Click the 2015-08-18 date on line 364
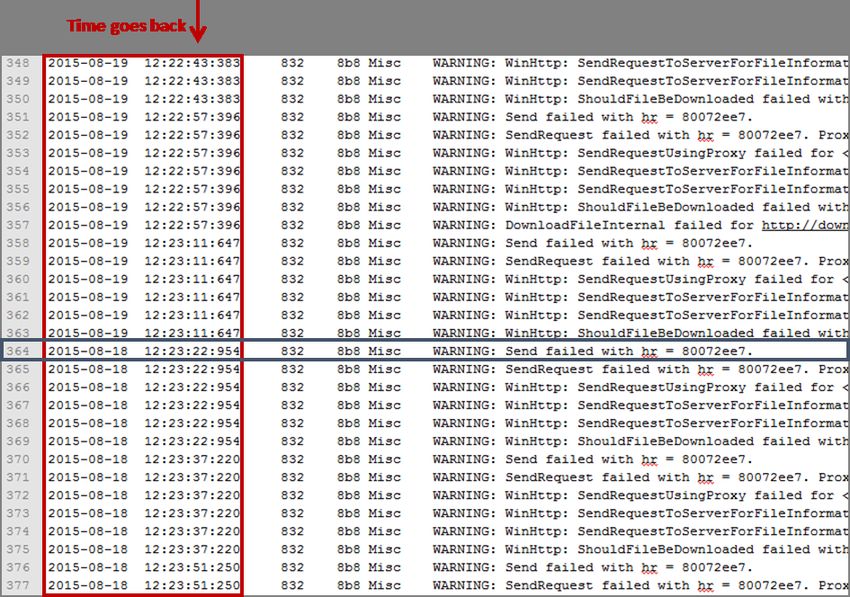Image resolution: width=850 pixels, height=597 pixels. click(87, 351)
